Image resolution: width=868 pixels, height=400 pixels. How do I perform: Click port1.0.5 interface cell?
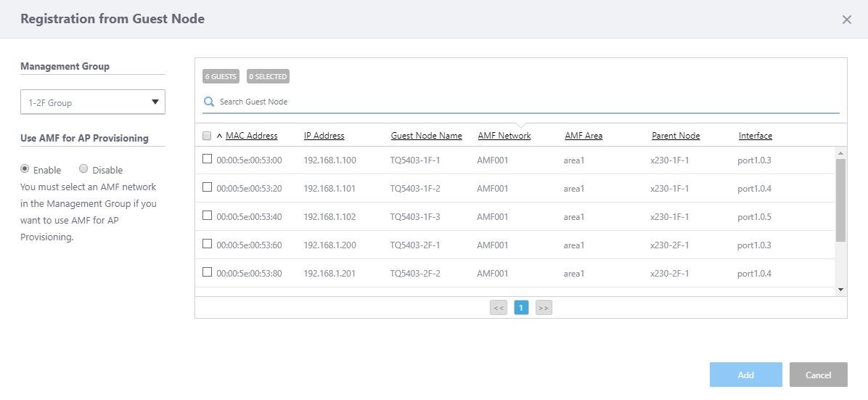[x=755, y=217]
